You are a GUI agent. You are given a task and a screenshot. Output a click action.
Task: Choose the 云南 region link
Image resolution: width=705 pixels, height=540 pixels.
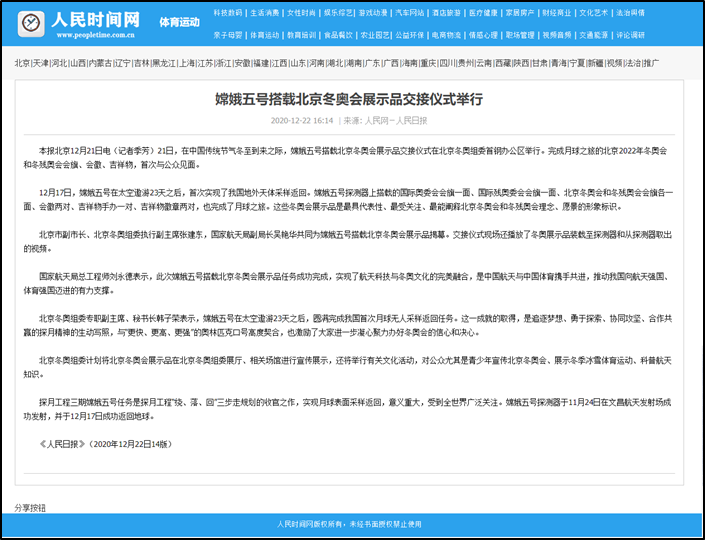tap(484, 63)
